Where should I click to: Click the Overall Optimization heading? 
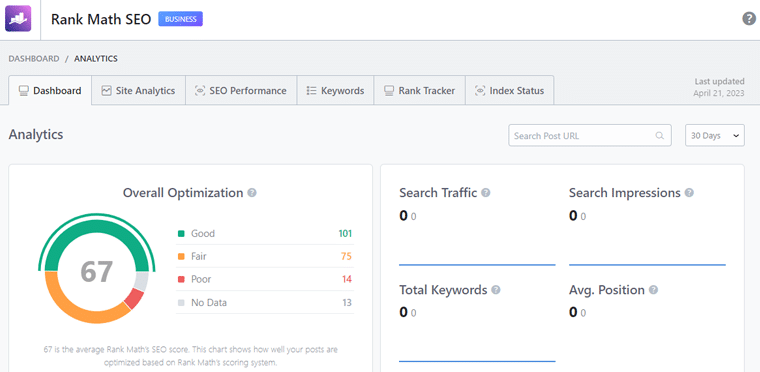tap(183, 193)
